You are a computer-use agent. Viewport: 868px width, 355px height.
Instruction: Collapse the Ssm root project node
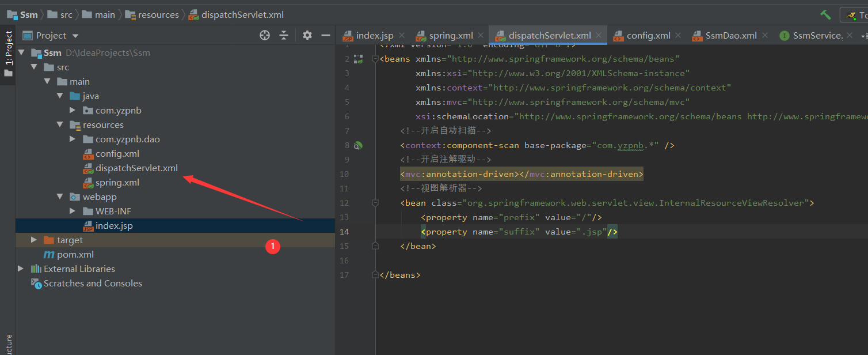point(21,52)
